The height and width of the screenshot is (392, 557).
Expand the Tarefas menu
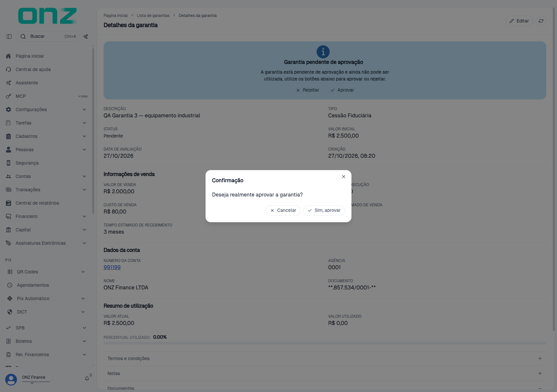[x=47, y=123]
